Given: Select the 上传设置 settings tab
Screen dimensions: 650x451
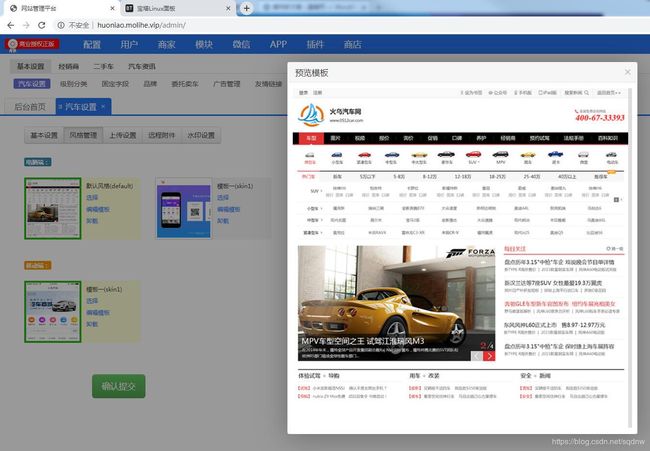Looking at the screenshot, I should pos(123,135).
